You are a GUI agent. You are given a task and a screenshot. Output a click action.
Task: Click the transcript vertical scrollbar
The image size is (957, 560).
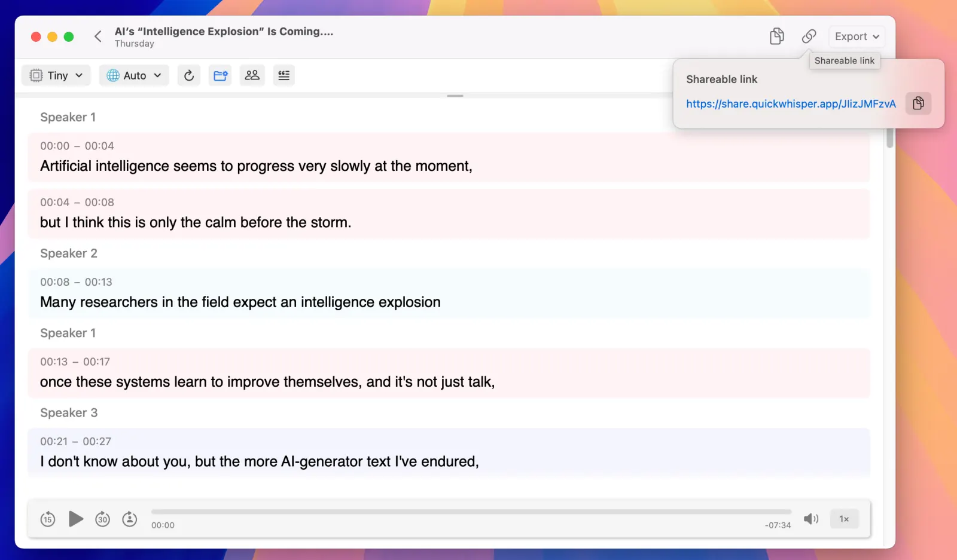pos(890,139)
